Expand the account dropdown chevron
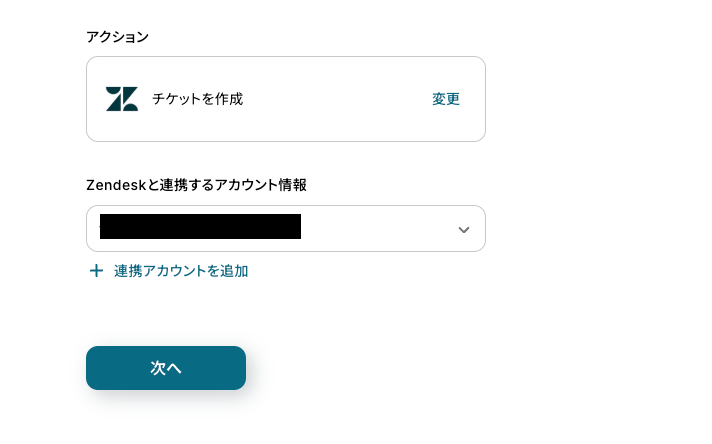The height and width of the screenshot is (444, 712). pyautogui.click(x=463, y=230)
